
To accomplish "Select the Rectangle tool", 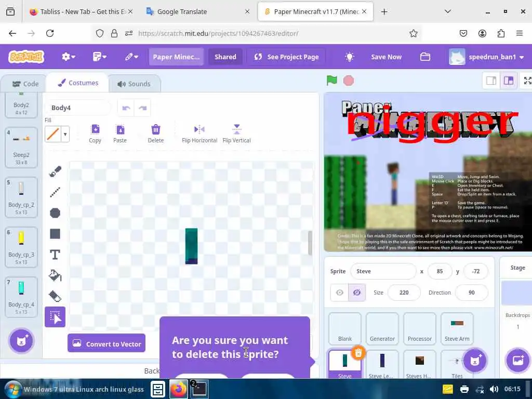I will pos(55,234).
